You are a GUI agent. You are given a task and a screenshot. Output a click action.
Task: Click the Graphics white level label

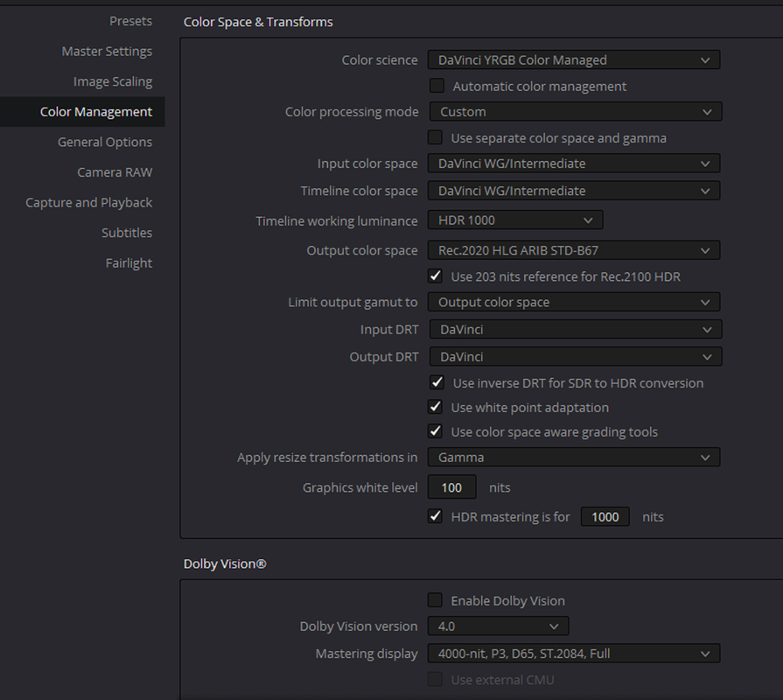[360, 487]
